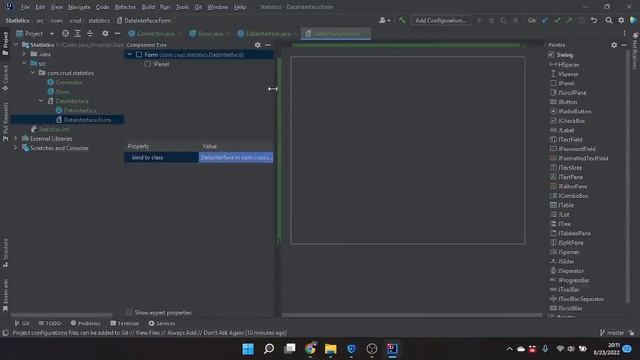Open Chrome from the taskbar
The height and width of the screenshot is (360, 640).
310,349
